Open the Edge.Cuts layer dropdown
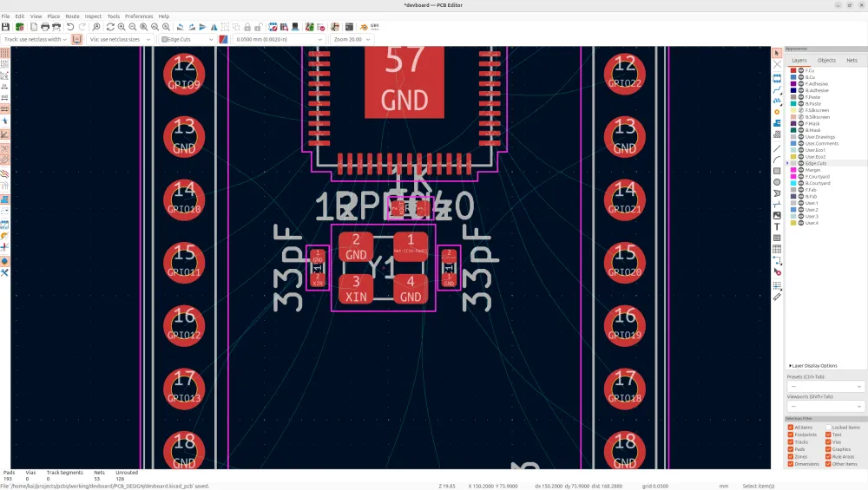Viewport: 868px width, 490px height. 187,39
